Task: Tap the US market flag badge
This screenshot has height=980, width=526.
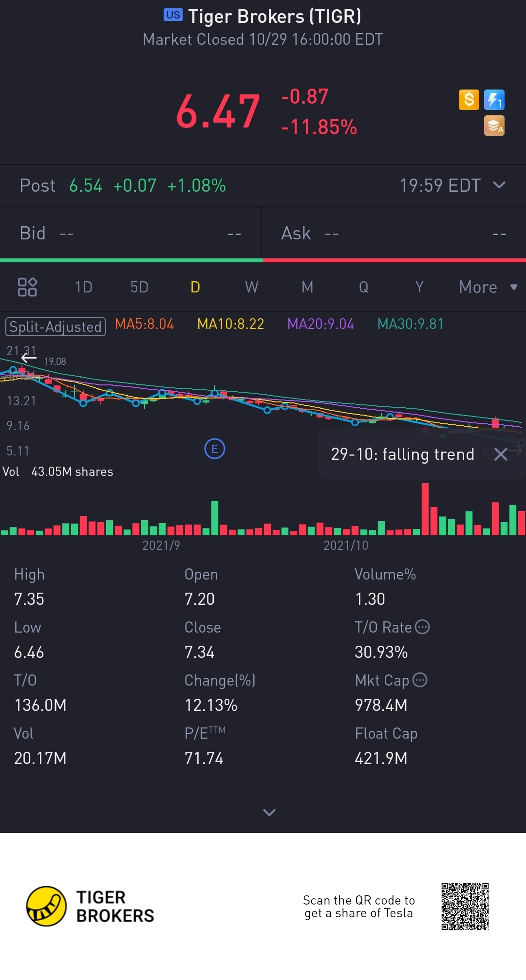Action: (173, 15)
